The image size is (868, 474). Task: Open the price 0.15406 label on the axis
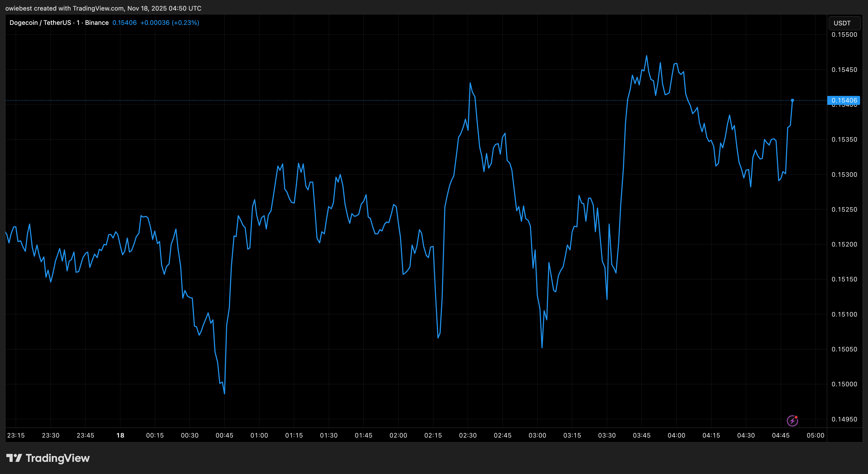(x=844, y=100)
